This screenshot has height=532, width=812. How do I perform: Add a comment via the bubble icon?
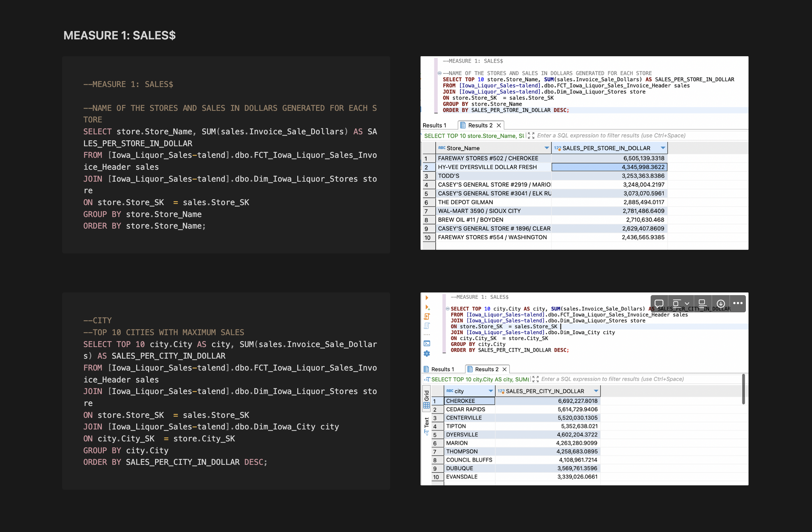(660, 304)
